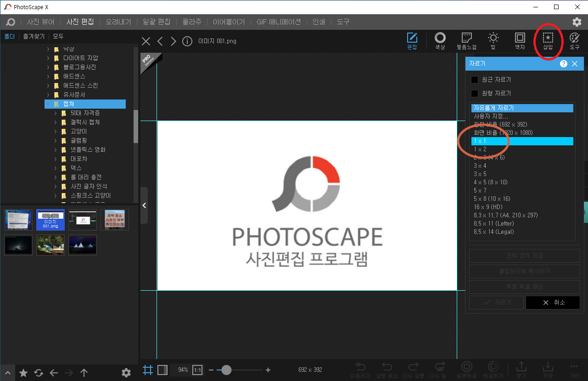Expand the 다이어트 지압 folder

(49, 58)
